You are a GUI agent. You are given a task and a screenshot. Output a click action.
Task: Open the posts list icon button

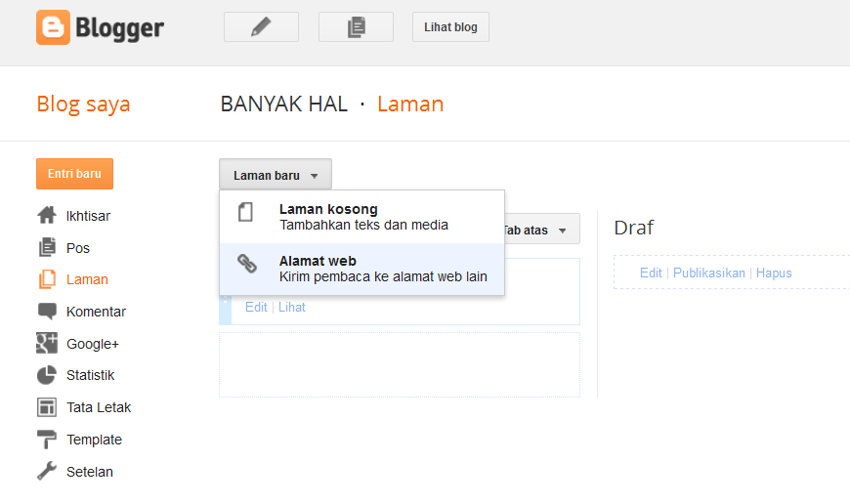[x=357, y=26]
